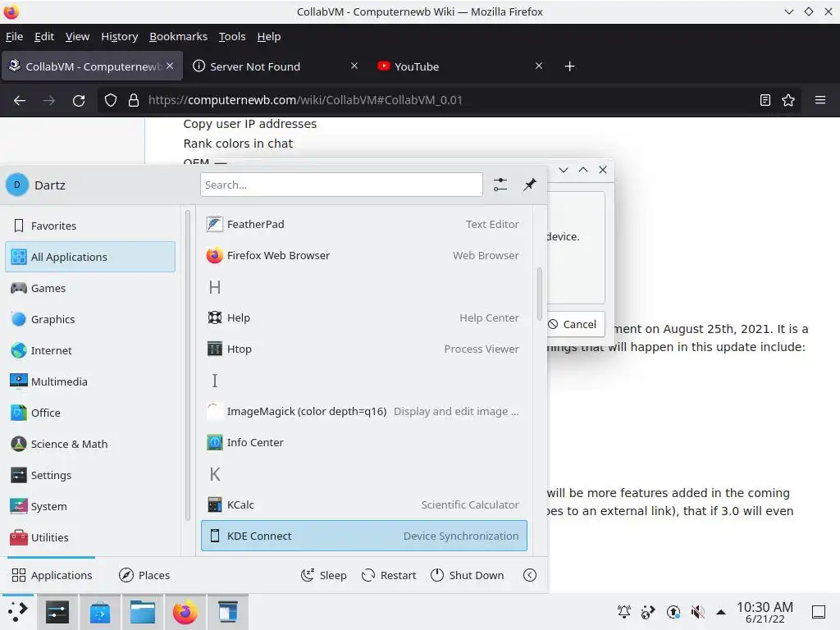This screenshot has height=630, width=840.
Task: Close the CollabVM tab
Action: (x=170, y=66)
